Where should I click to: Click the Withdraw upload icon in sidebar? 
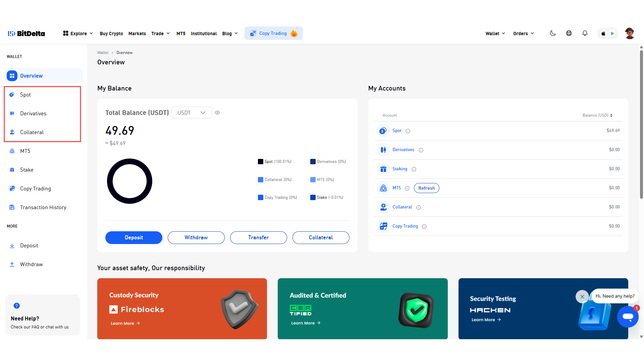12,264
